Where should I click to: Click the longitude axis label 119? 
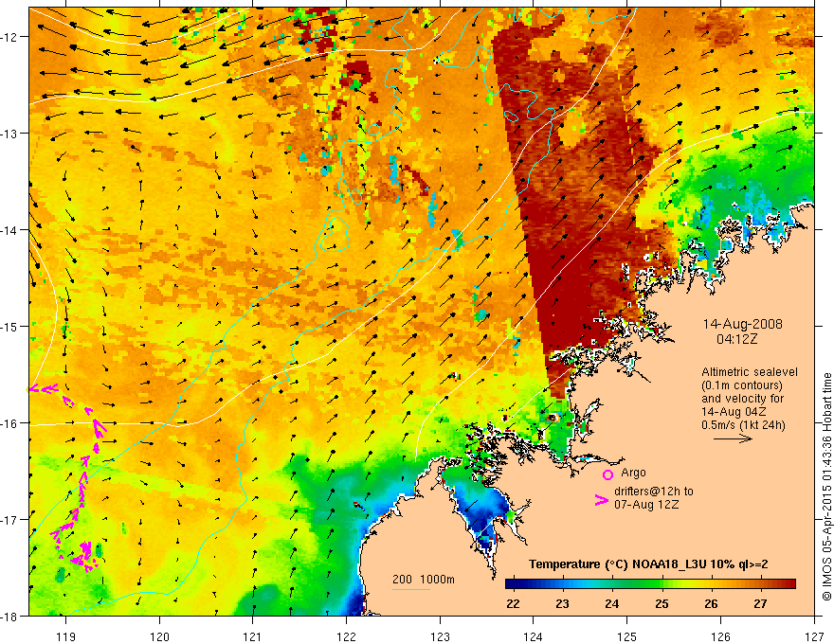(x=66, y=636)
